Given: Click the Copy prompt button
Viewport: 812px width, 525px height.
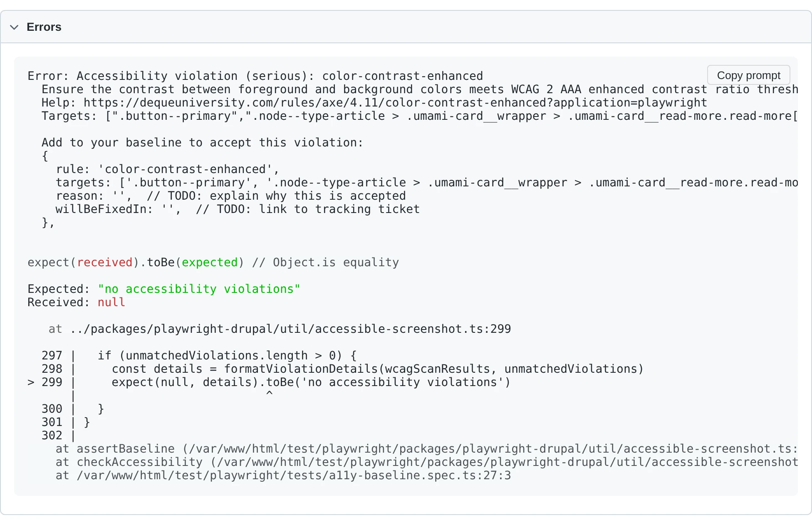Looking at the screenshot, I should [x=748, y=75].
